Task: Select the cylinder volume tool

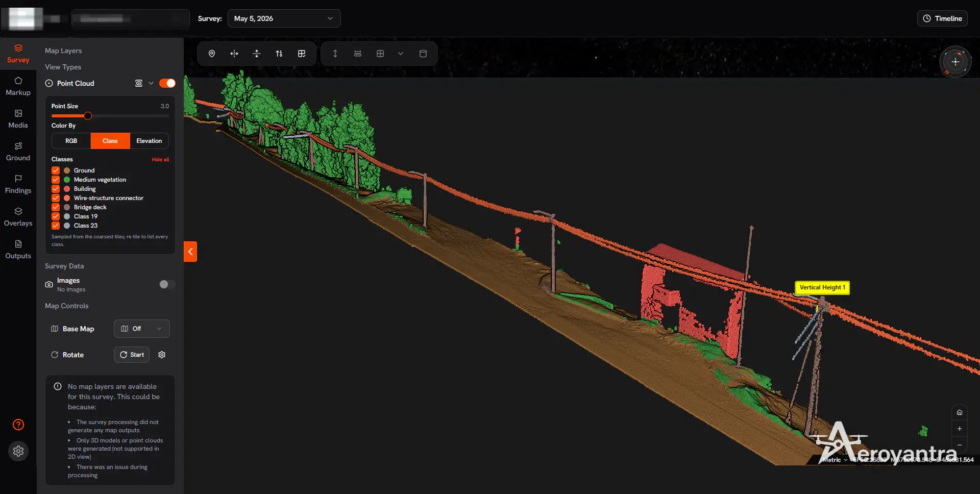Action: click(423, 54)
